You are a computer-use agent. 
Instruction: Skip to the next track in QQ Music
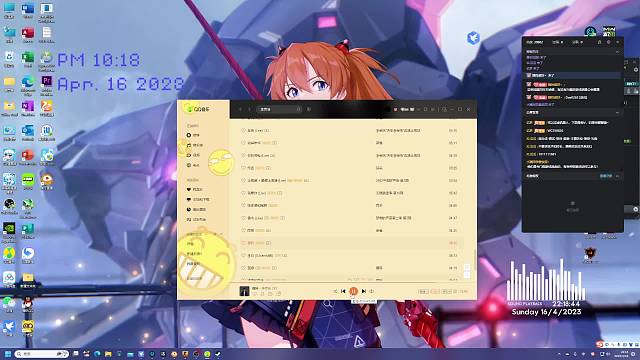pos(364,291)
